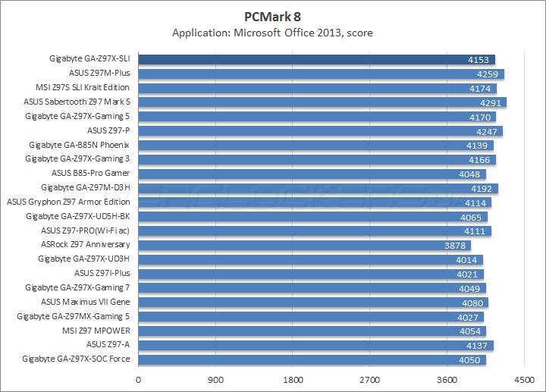This screenshot has height=392, width=546.
Task: Click the 4080 score value
Action: [472, 303]
